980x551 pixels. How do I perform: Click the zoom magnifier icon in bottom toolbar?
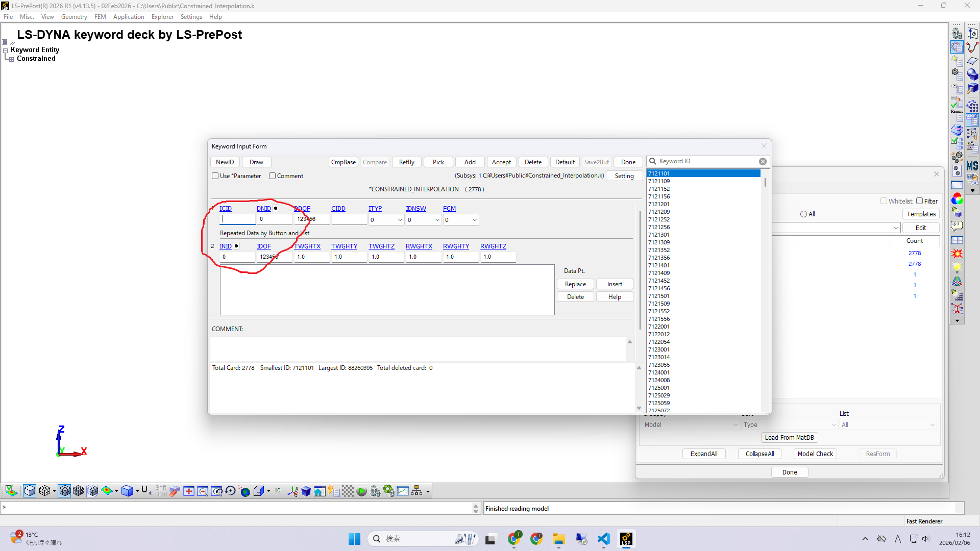[x=203, y=491]
